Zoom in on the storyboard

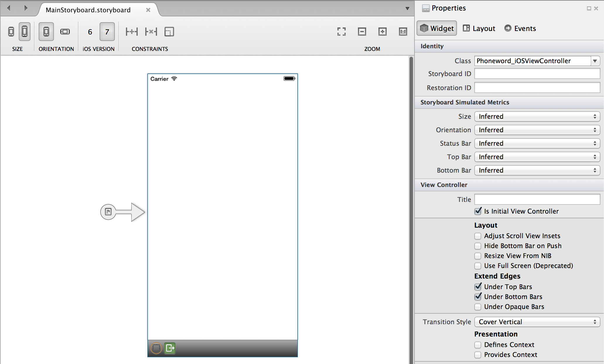coord(382,32)
